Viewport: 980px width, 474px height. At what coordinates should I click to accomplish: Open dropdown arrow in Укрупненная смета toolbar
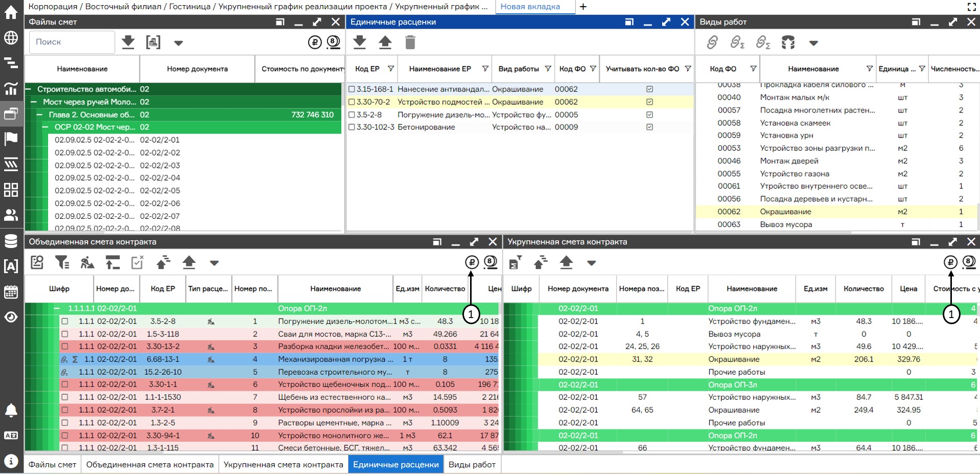click(x=591, y=263)
